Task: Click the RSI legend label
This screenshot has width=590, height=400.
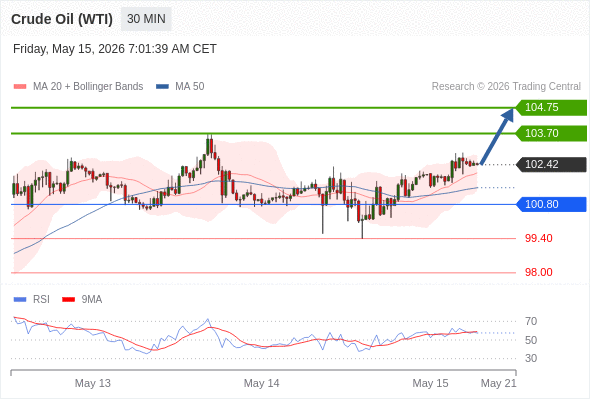Action: coord(41,300)
